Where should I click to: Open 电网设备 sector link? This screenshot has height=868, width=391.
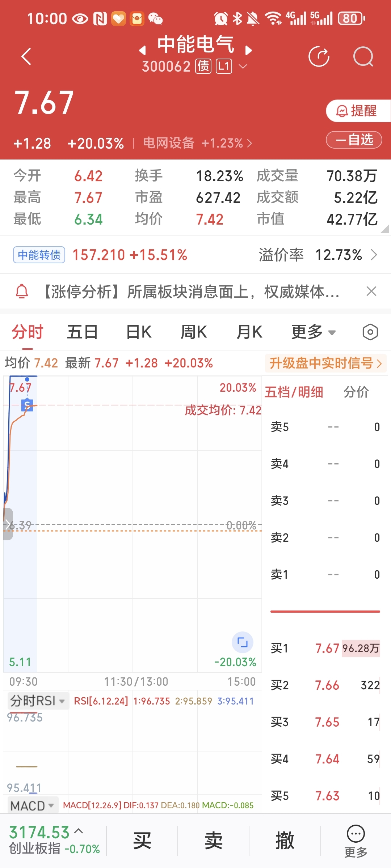[x=197, y=143]
